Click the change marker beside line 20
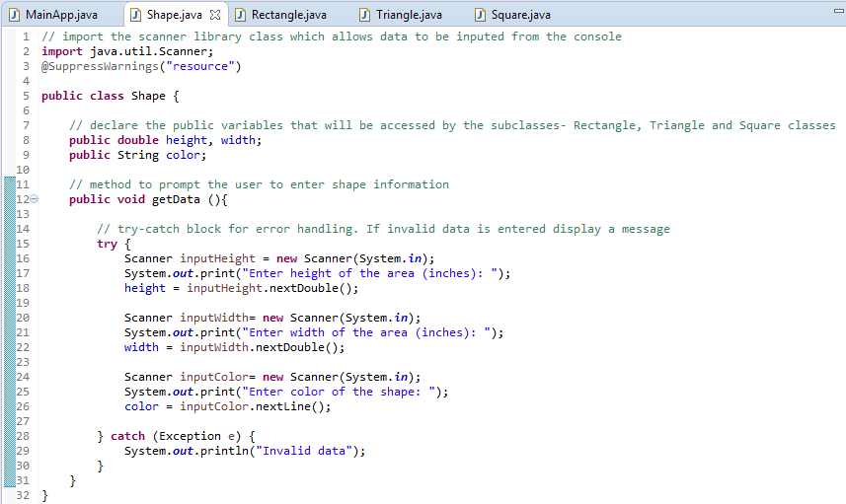The height and width of the screenshot is (504, 846). (x=8, y=318)
